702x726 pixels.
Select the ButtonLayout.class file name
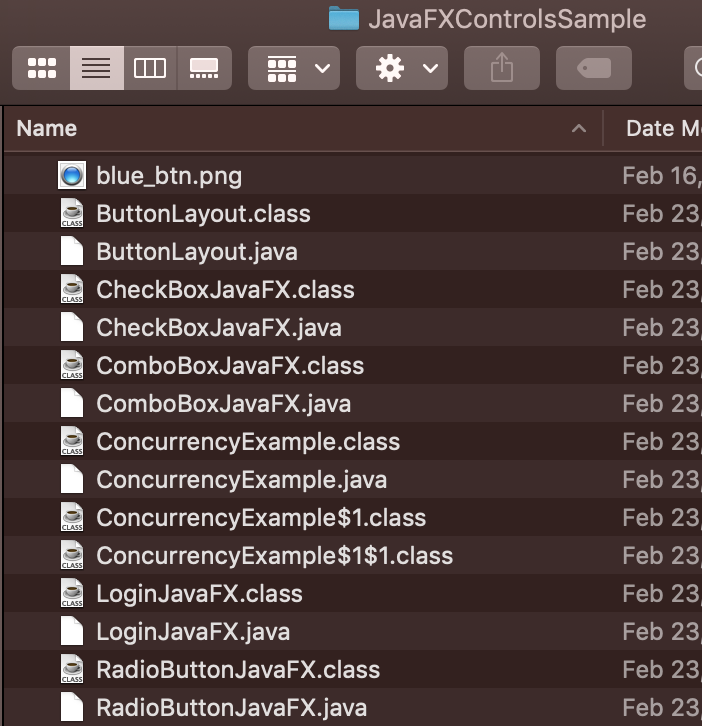[x=203, y=214]
